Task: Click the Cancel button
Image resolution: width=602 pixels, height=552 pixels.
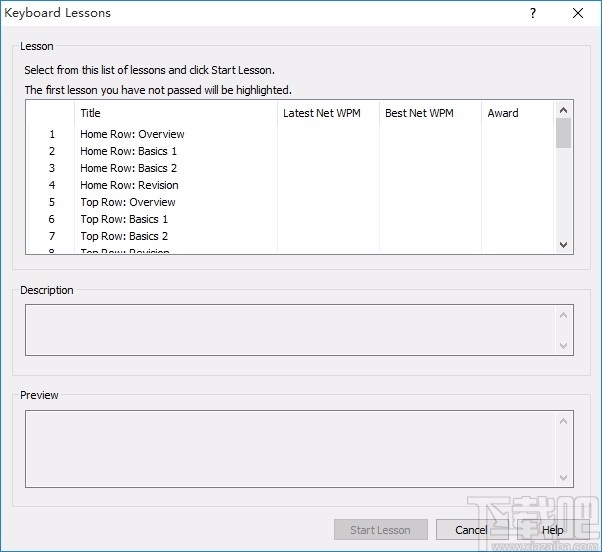Action: coord(471,530)
